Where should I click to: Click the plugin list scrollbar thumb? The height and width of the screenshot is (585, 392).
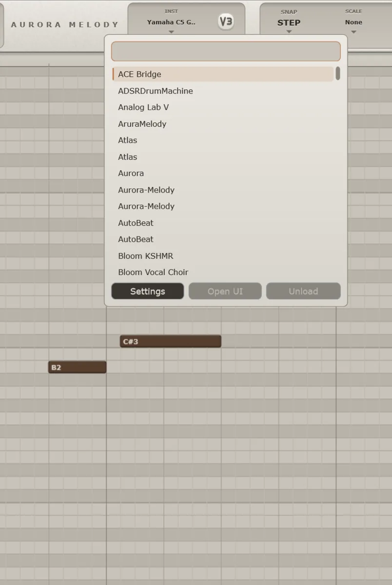click(x=338, y=74)
